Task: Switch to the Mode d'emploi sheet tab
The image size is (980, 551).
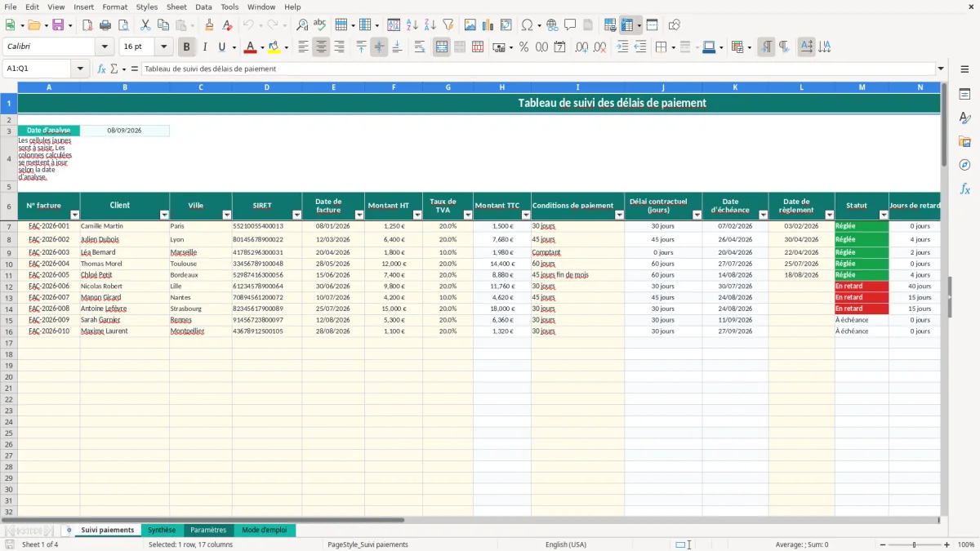Action: tap(265, 530)
